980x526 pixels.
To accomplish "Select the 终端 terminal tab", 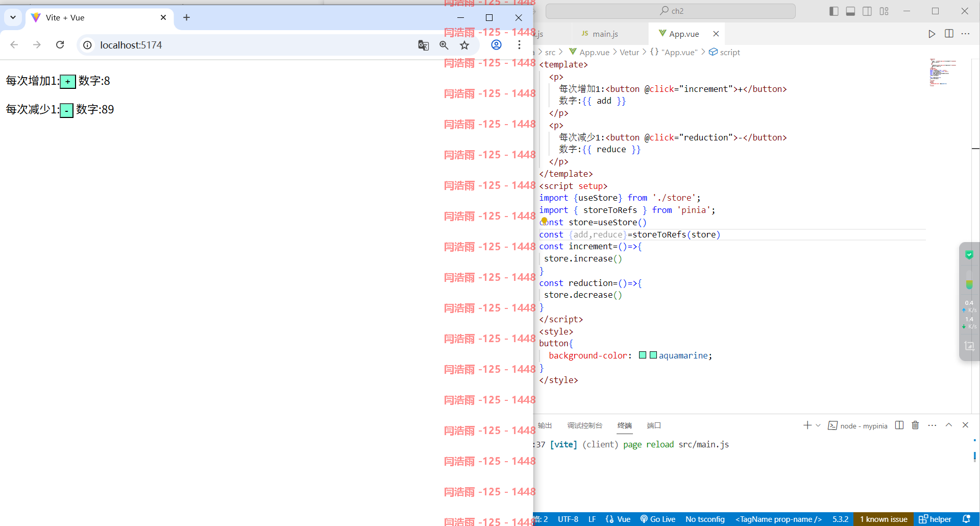I will point(625,425).
